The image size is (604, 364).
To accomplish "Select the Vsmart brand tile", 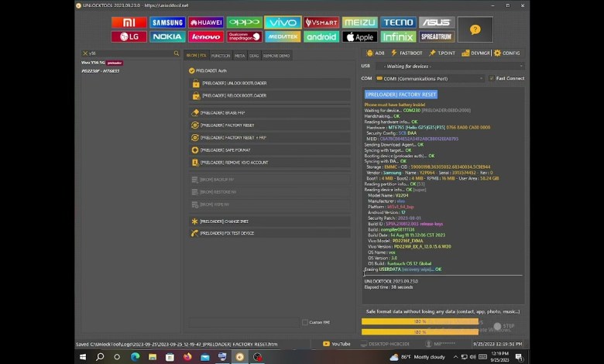I will (x=321, y=22).
